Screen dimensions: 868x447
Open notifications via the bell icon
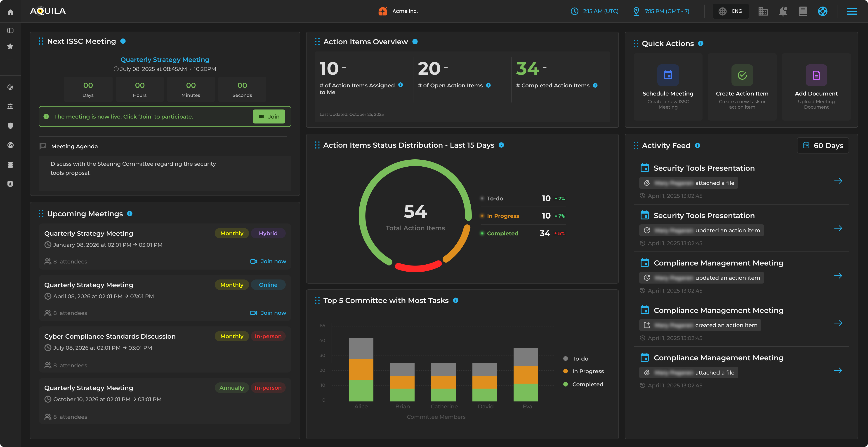tap(783, 11)
